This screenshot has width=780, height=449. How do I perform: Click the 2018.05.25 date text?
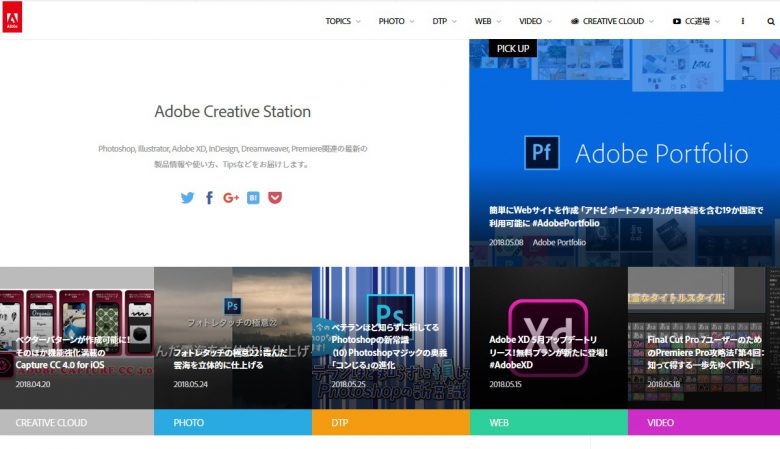348,384
